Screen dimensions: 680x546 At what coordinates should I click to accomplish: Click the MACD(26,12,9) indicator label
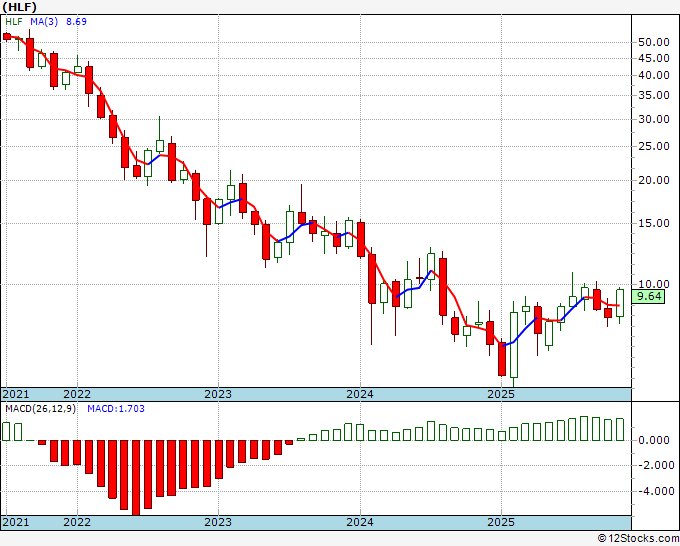pyautogui.click(x=40, y=409)
